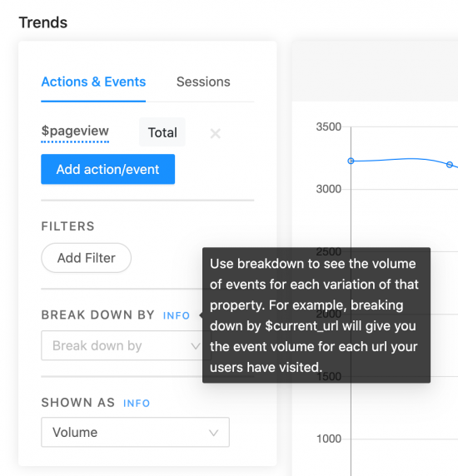Remove the $pageview event with X icon

coord(216,133)
